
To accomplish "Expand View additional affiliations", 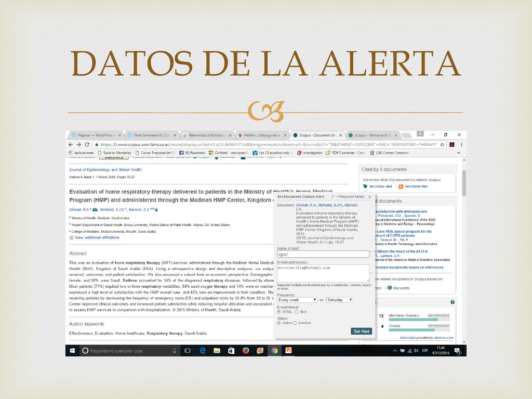I will [95, 238].
